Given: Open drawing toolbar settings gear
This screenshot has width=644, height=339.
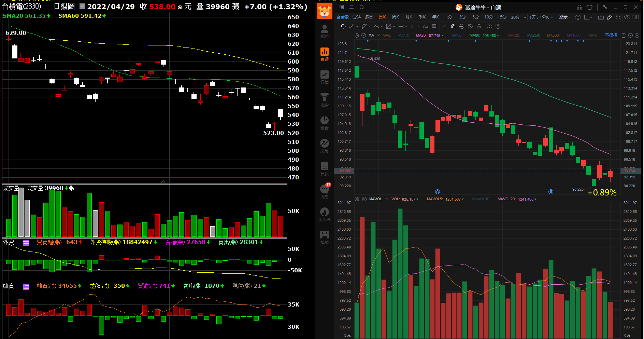Looking at the screenshot, I should [498, 26].
